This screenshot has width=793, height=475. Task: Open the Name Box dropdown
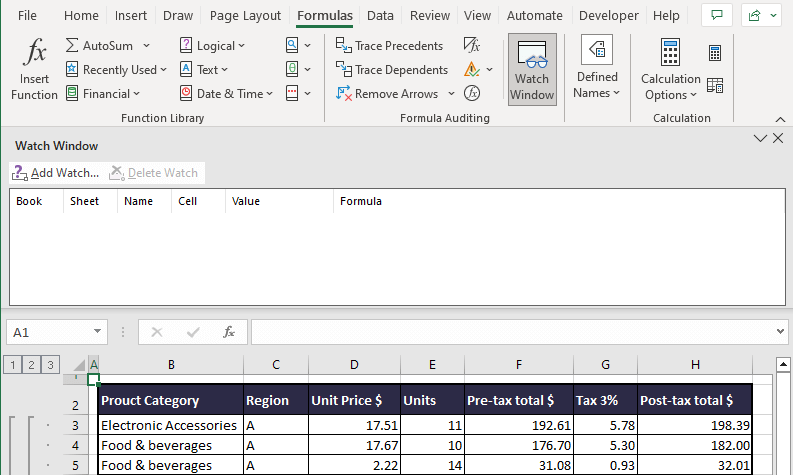point(97,331)
